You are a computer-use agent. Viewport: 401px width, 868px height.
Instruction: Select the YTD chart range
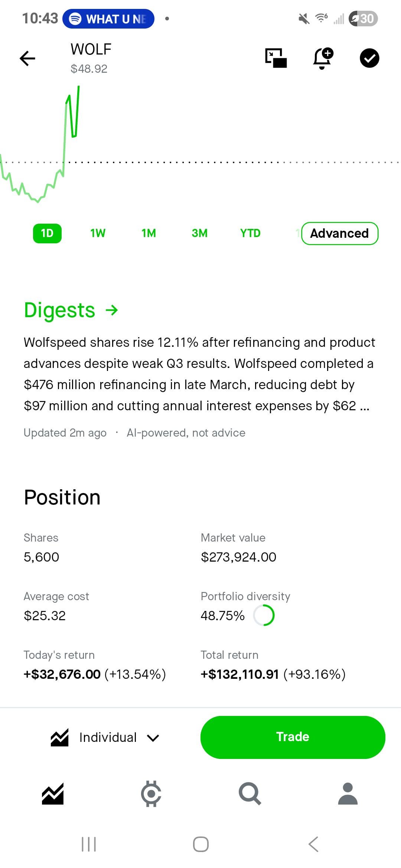[x=250, y=233]
